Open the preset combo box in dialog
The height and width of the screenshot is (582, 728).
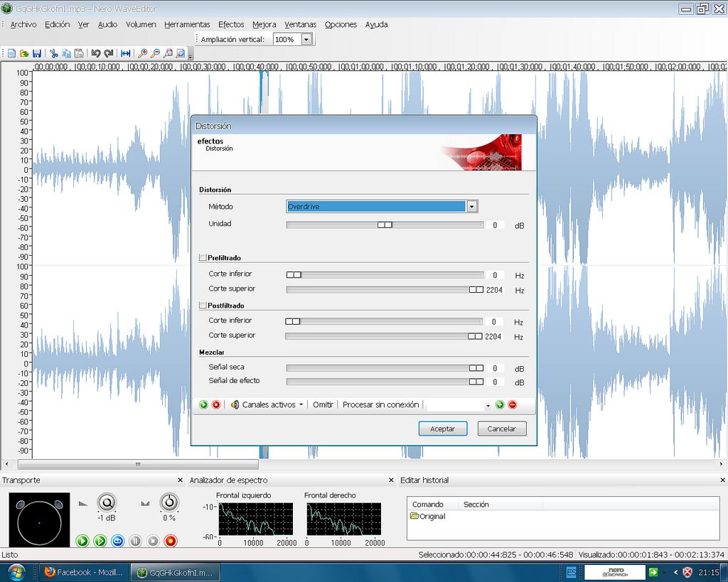pos(459,405)
